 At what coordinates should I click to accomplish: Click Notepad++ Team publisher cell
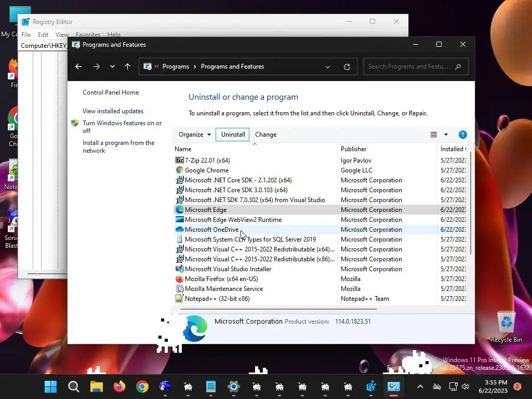coord(365,299)
